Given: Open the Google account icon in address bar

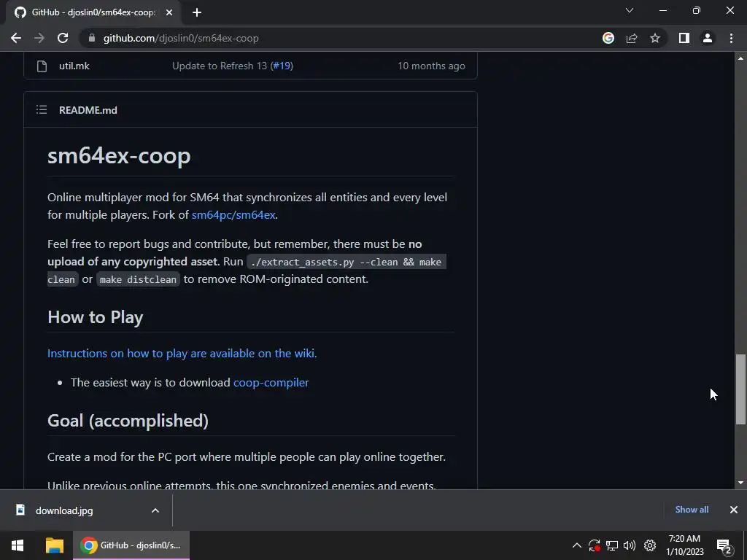Looking at the screenshot, I should pyautogui.click(x=608, y=38).
